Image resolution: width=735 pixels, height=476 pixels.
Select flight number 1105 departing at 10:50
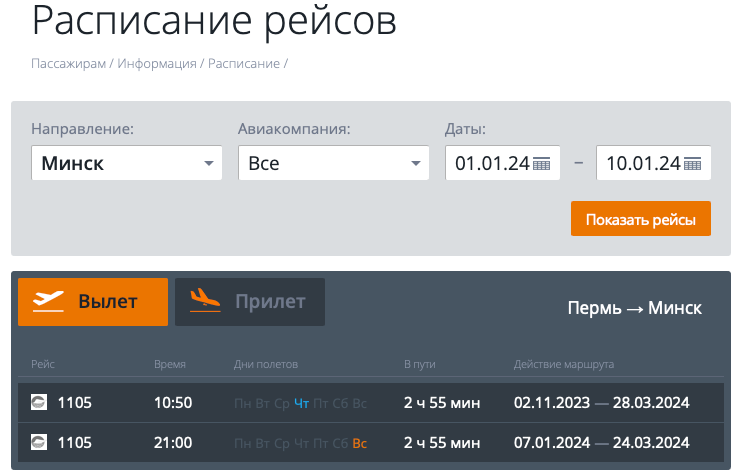(x=75, y=403)
